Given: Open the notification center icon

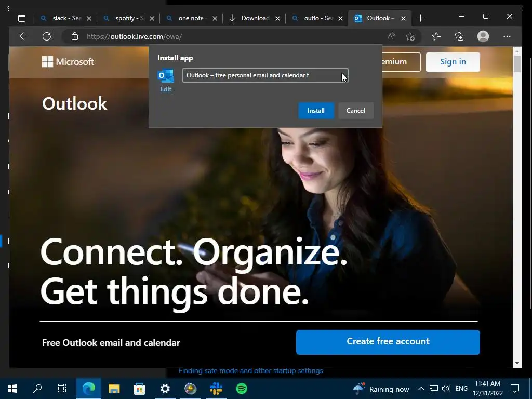Looking at the screenshot, I should (515, 389).
